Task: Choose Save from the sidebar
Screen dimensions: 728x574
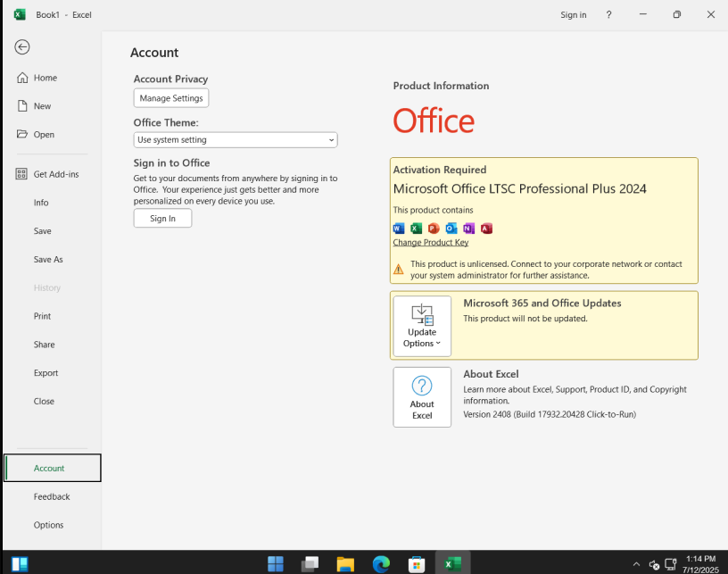Action: click(52, 231)
